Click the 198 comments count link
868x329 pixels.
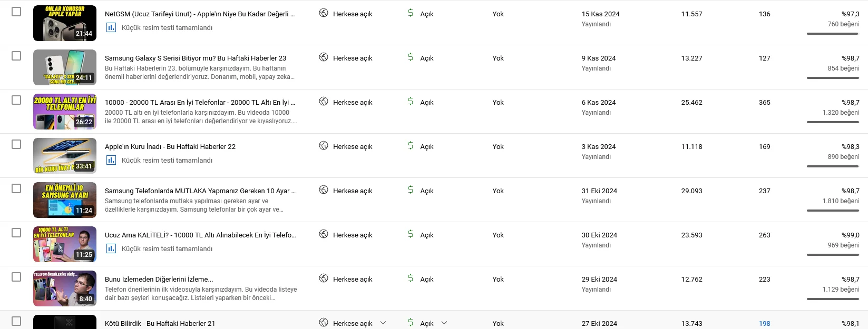tap(764, 323)
